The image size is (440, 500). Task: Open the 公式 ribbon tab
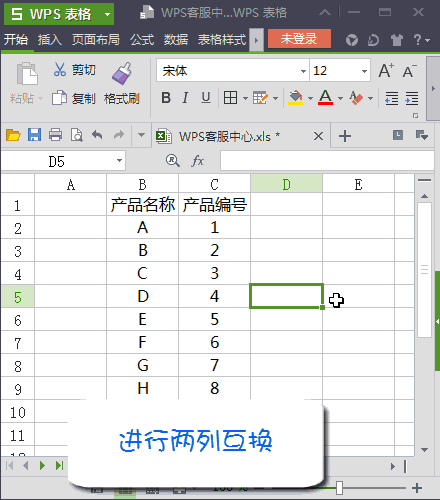142,39
